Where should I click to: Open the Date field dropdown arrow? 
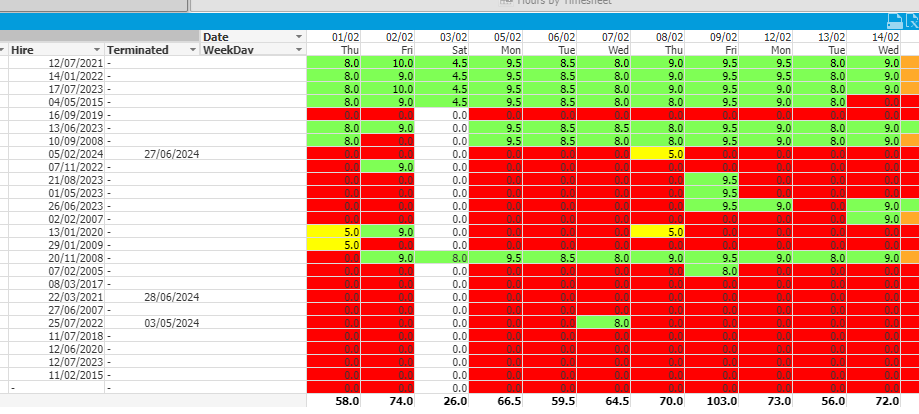click(299, 37)
